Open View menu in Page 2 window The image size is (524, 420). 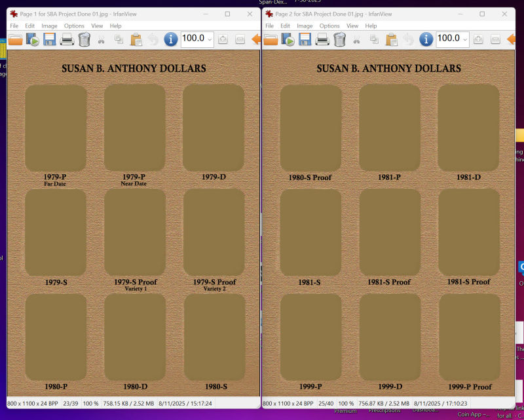click(352, 26)
